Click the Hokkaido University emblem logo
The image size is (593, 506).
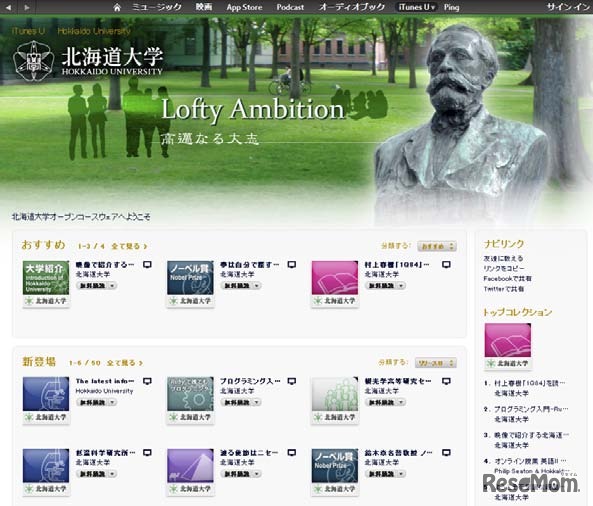coord(34,61)
